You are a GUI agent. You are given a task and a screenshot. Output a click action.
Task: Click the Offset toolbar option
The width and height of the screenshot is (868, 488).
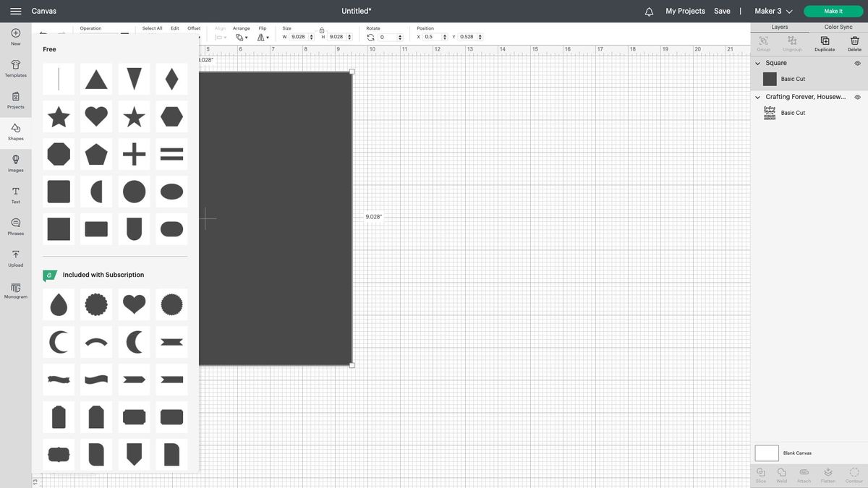[194, 28]
